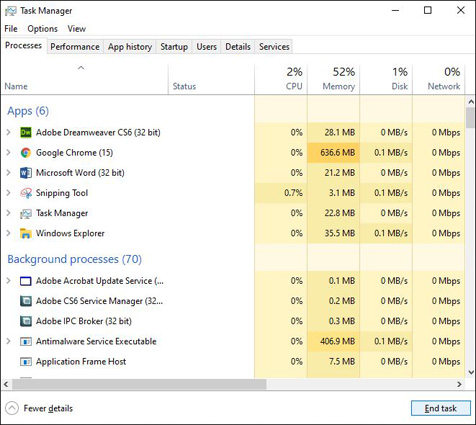The width and height of the screenshot is (476, 425).
Task: Click the Task Manager row icon
Action: 26,213
